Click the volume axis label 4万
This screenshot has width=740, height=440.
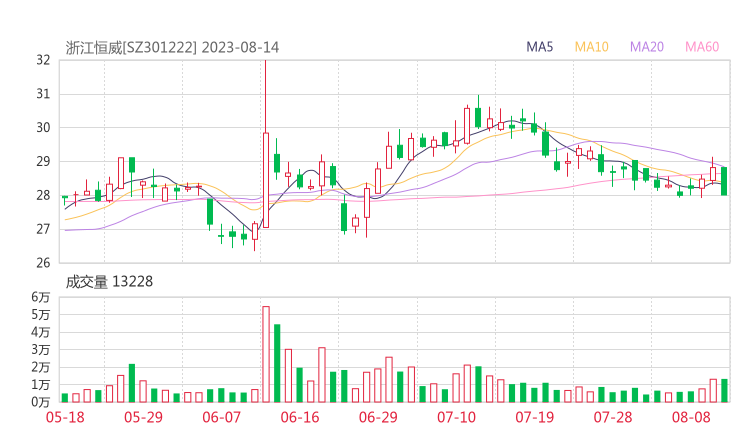click(x=41, y=332)
